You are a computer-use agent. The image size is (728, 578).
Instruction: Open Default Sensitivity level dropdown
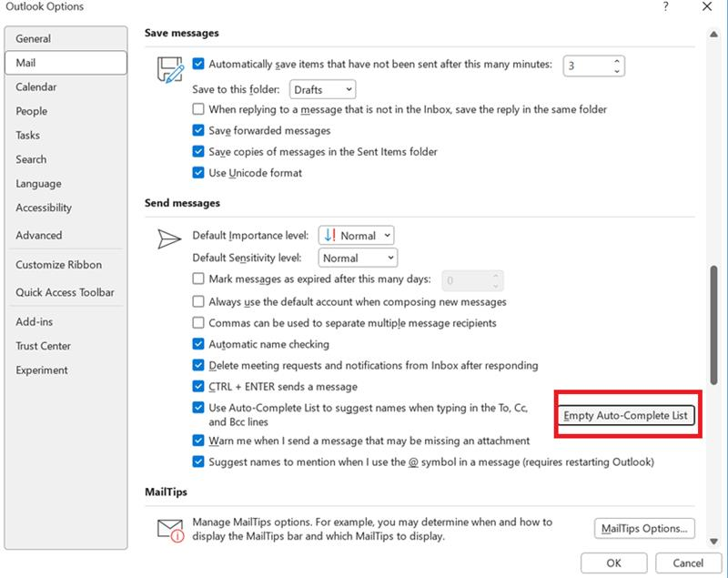358,258
